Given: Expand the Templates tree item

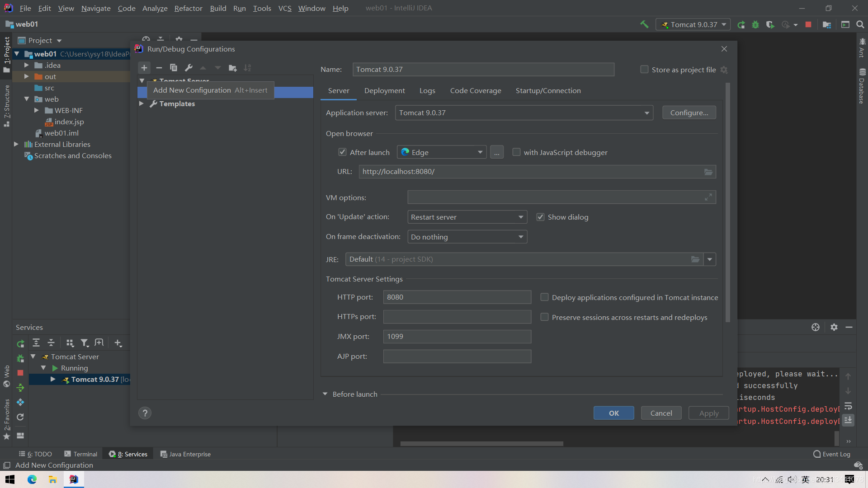Looking at the screenshot, I should tap(141, 103).
